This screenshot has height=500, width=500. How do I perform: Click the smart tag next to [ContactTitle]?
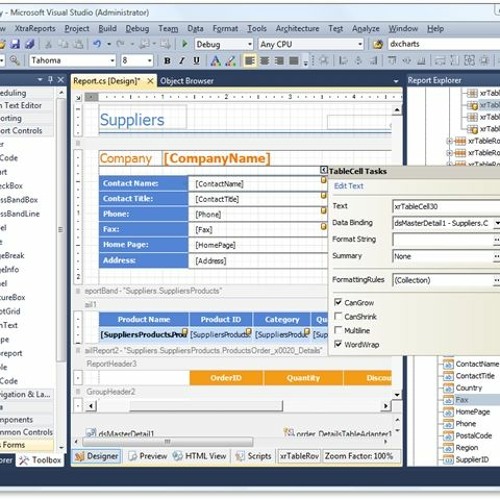point(323,195)
